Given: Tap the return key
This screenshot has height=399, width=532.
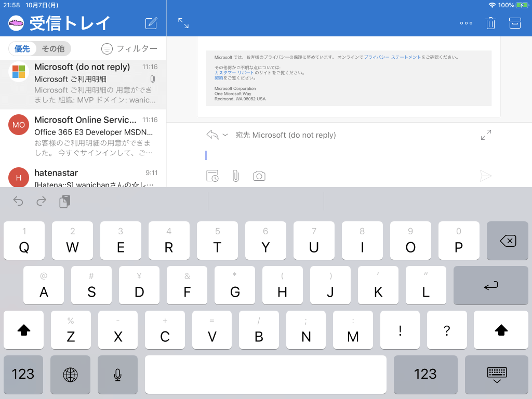Looking at the screenshot, I should (x=490, y=285).
